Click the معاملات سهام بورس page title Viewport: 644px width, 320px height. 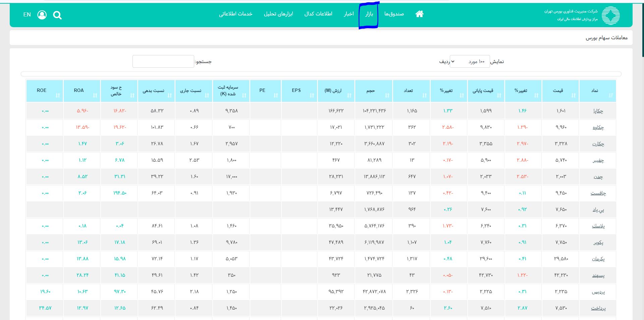(607, 38)
